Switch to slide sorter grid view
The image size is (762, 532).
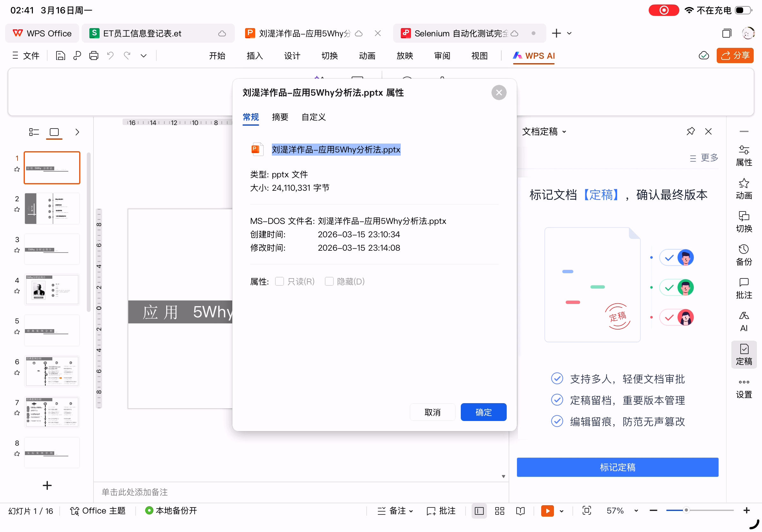click(x=499, y=511)
